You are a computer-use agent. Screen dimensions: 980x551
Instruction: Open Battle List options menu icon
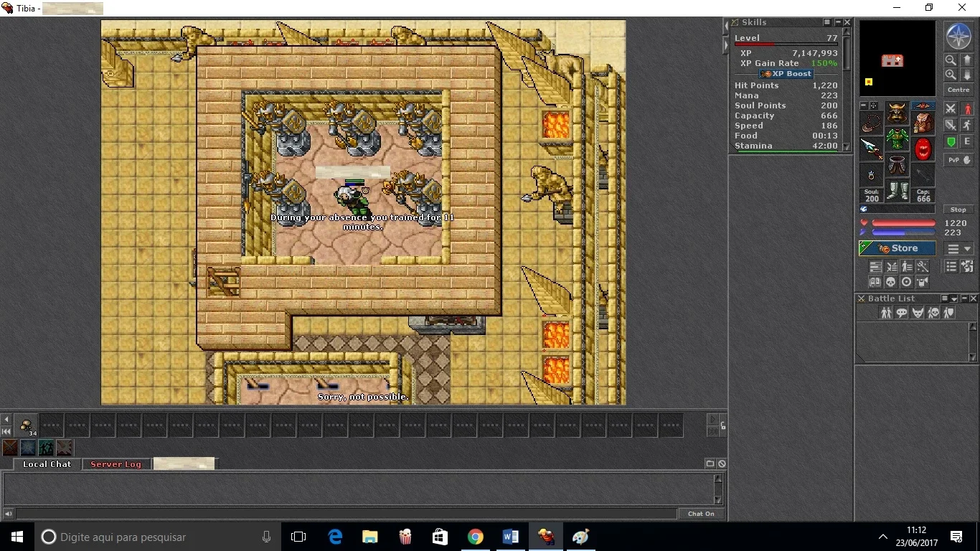(x=945, y=298)
